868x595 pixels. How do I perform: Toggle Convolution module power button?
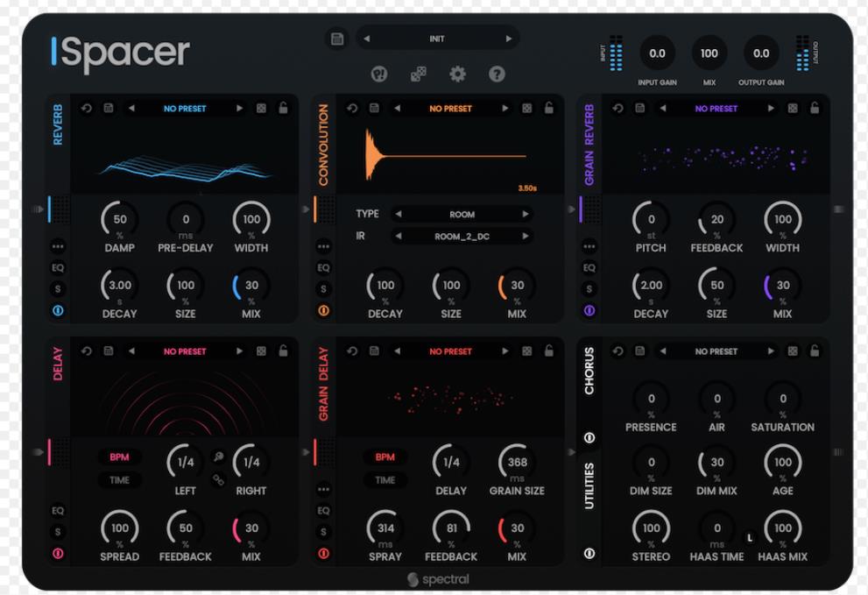[323, 311]
